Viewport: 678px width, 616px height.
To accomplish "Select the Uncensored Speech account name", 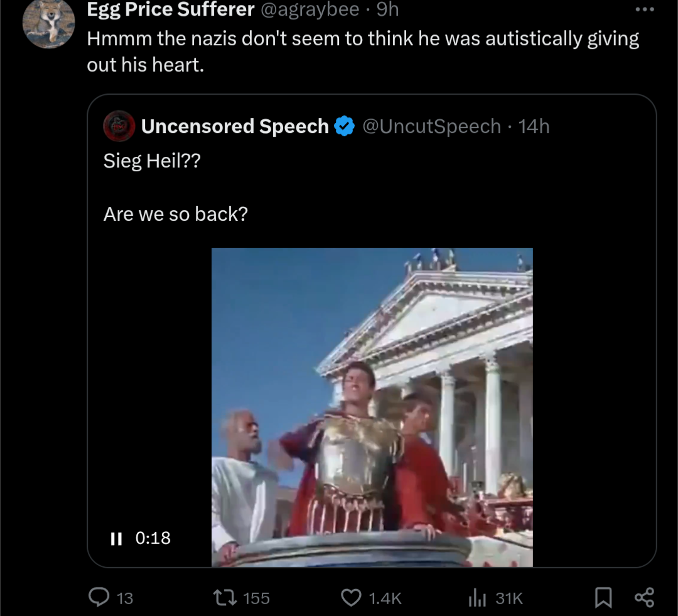I will pos(235,126).
